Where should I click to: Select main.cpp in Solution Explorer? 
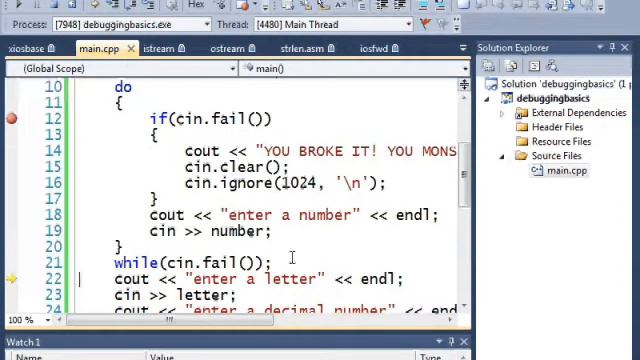(559, 171)
